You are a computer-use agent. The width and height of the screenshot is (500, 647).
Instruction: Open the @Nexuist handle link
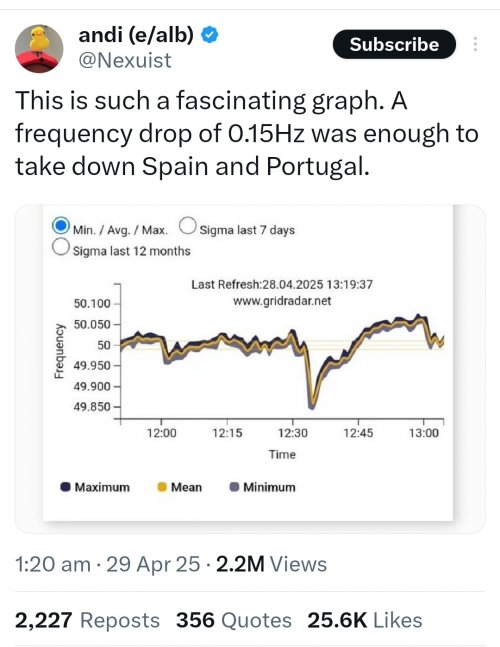(125, 61)
